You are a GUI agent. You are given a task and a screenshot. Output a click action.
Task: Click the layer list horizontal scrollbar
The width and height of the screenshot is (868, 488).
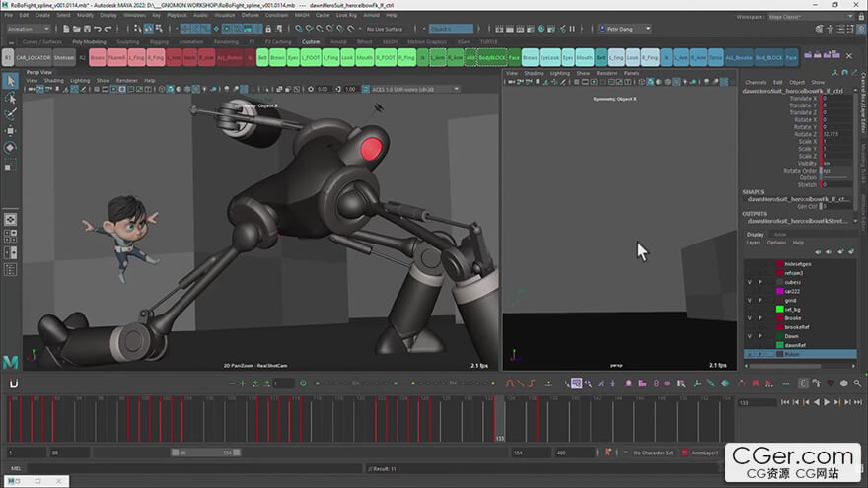tap(784, 366)
